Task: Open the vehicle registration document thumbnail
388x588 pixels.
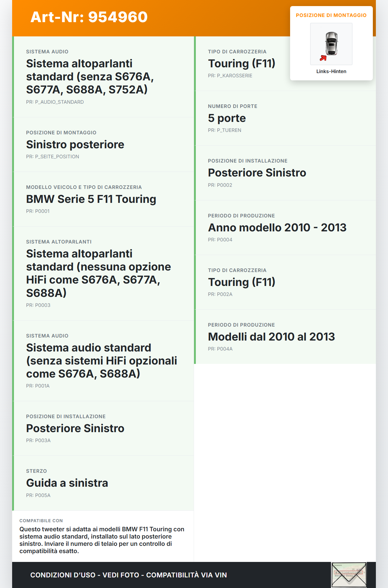Action: coord(349,575)
